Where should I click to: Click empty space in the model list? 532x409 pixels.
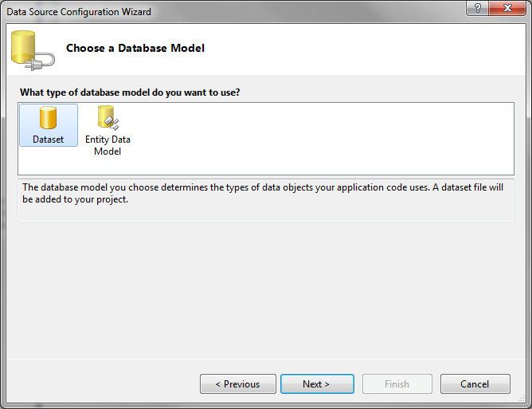(x=319, y=136)
